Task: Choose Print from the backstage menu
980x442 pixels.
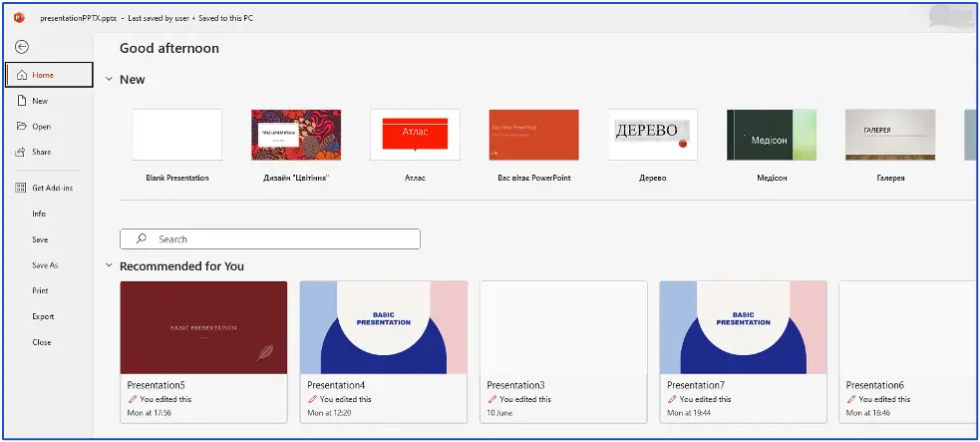Action: click(x=40, y=291)
